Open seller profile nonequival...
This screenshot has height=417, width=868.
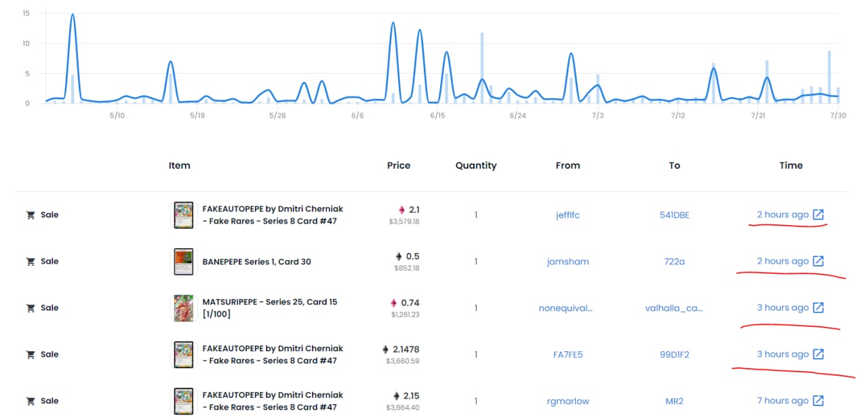[x=566, y=308]
